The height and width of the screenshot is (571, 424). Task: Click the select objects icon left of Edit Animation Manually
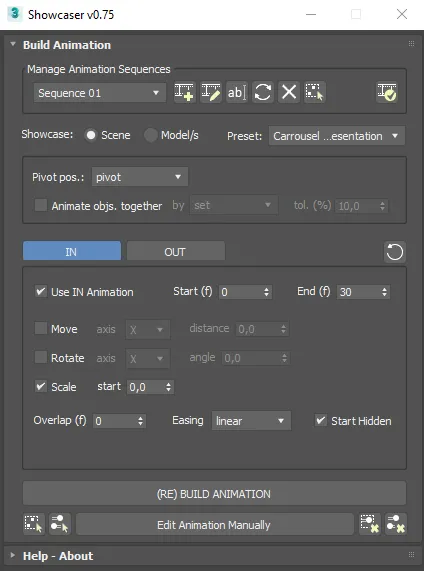pyautogui.click(x=34, y=524)
